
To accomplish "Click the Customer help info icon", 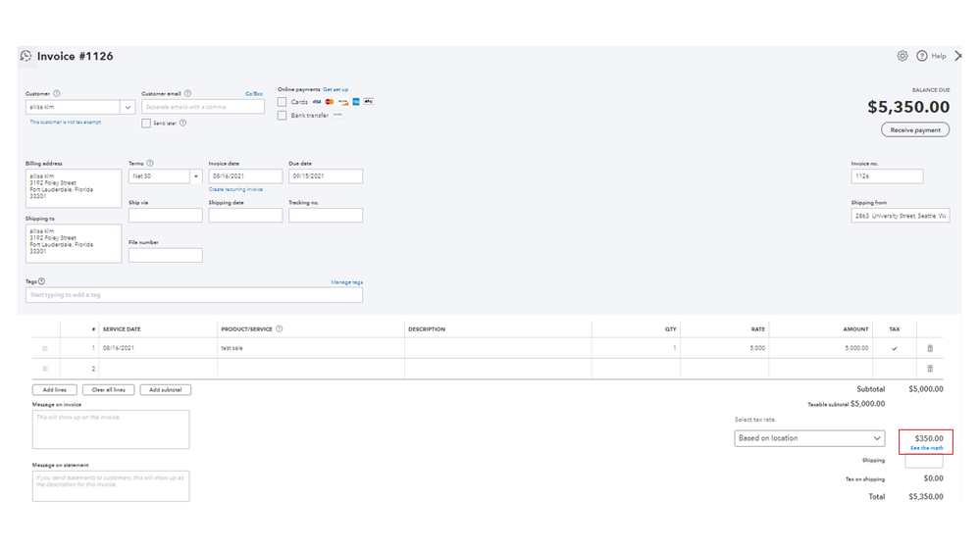I will [x=57, y=94].
